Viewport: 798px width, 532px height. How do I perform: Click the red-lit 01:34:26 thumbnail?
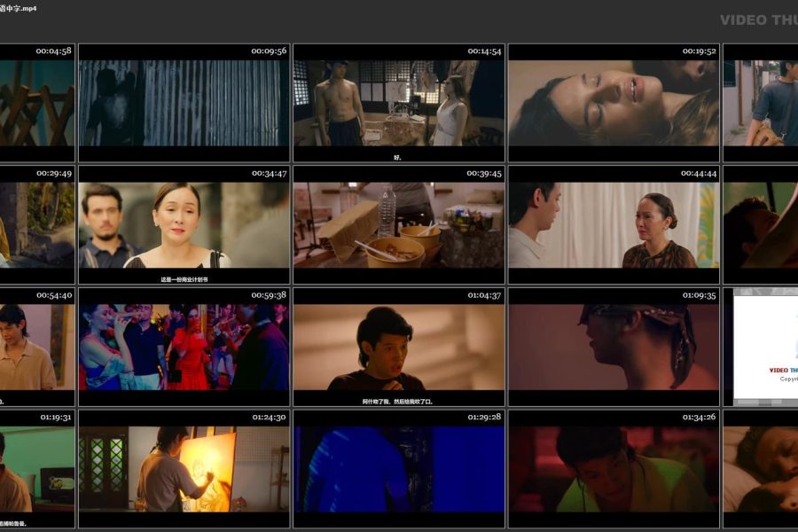613,470
